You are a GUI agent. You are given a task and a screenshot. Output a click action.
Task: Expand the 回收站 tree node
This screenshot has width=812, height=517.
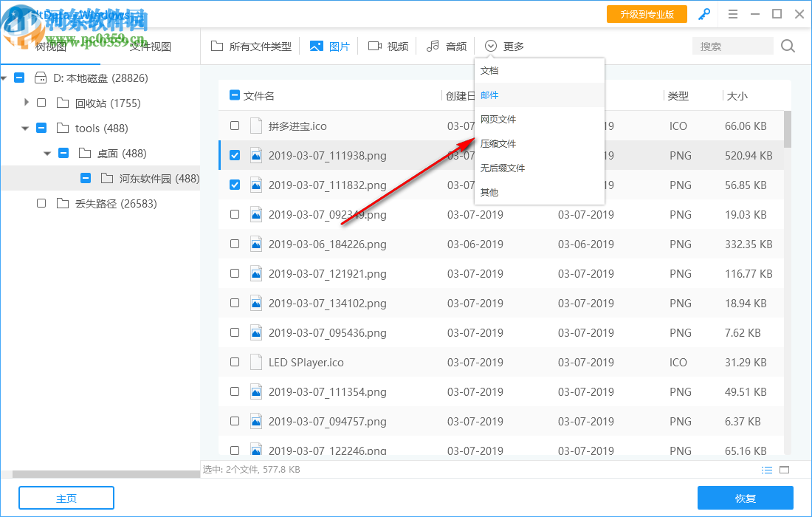click(27, 103)
